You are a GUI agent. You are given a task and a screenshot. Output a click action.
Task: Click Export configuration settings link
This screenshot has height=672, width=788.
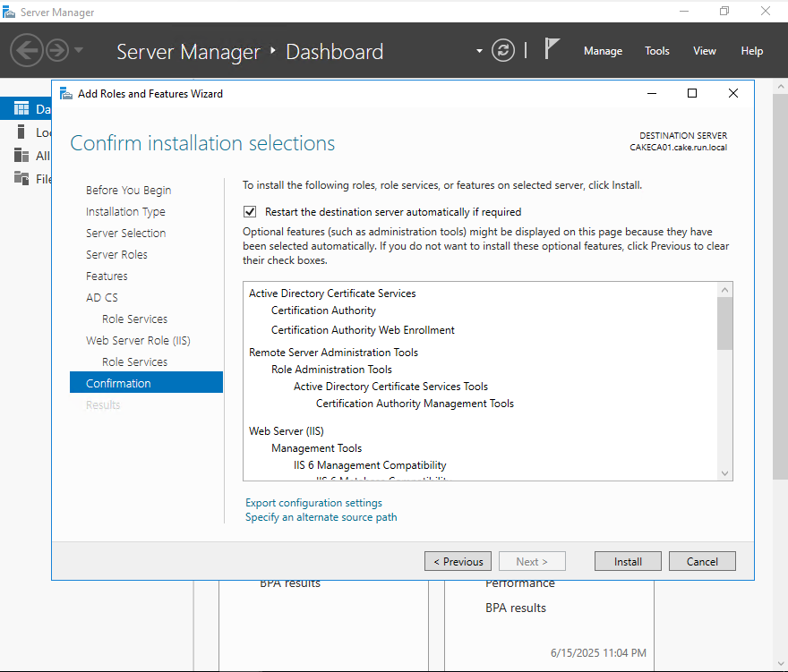click(313, 503)
